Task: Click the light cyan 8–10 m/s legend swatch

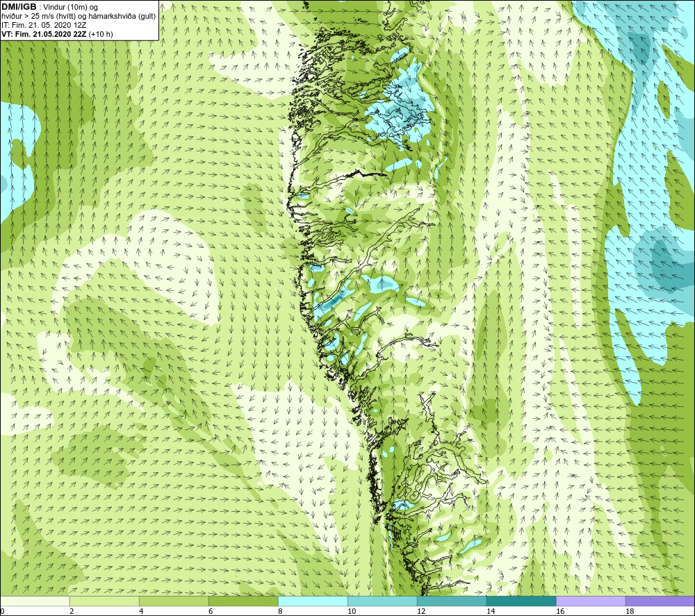Action: tap(313, 601)
